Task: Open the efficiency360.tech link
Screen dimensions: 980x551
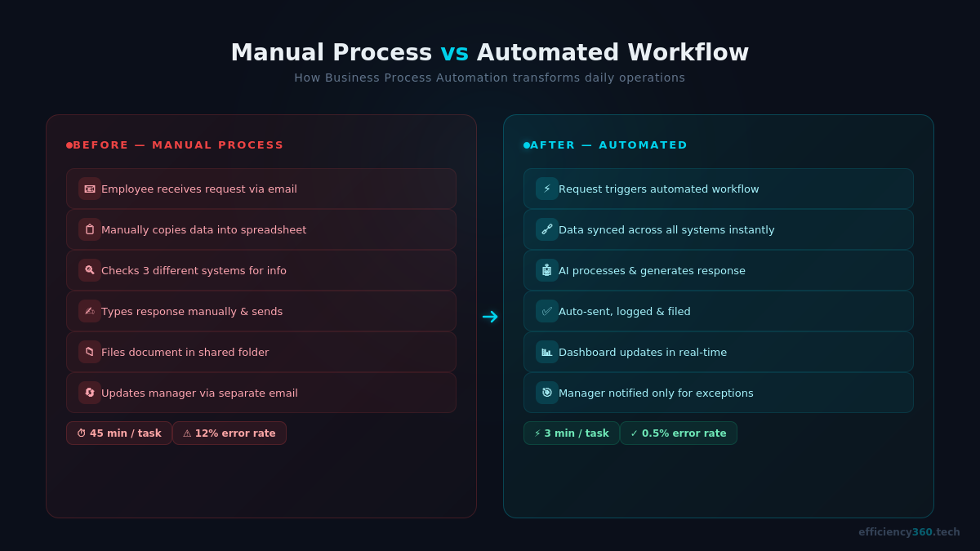Action: tap(909, 531)
